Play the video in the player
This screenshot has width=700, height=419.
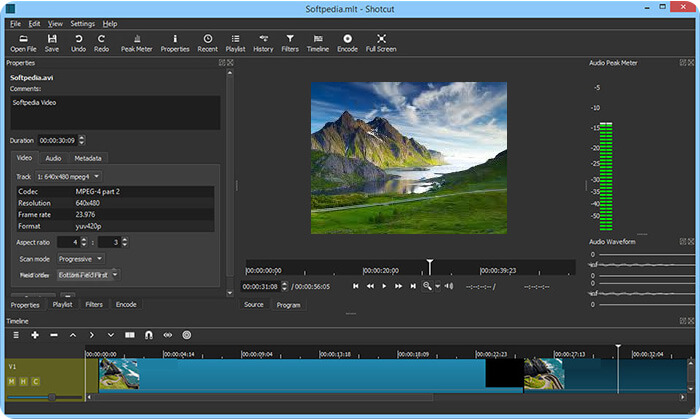(384, 286)
